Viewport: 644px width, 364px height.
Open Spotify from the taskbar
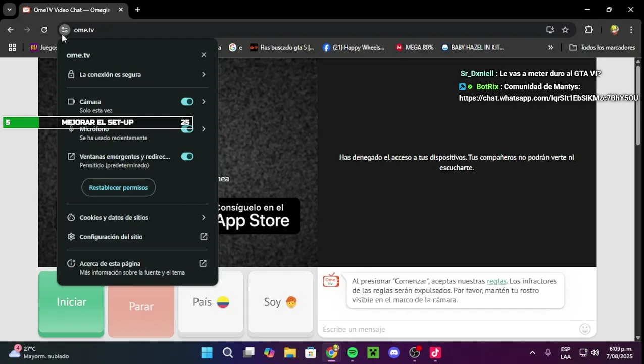point(353,352)
